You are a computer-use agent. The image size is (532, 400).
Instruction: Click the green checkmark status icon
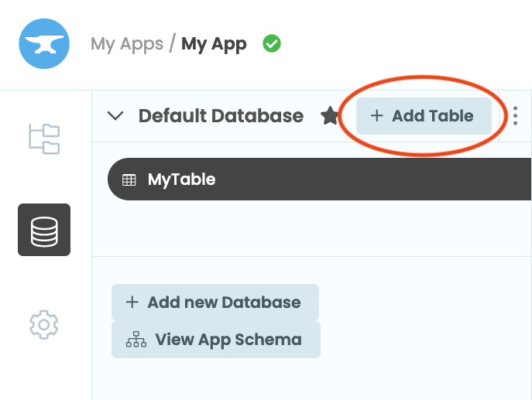tap(271, 43)
